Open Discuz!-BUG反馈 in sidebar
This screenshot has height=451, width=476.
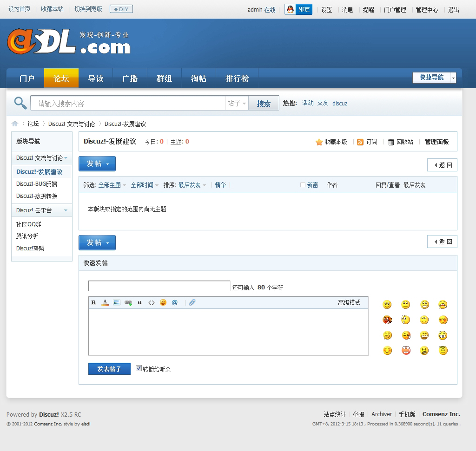pyautogui.click(x=37, y=184)
